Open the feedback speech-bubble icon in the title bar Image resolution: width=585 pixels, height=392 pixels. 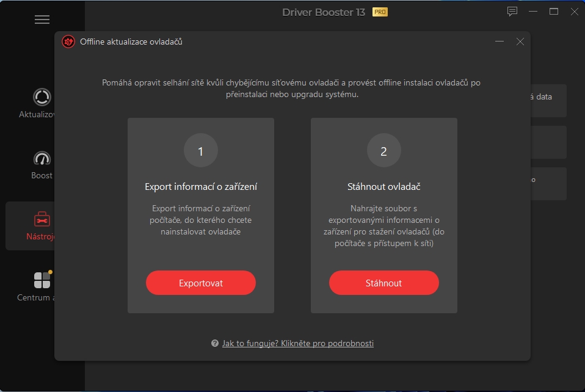512,12
